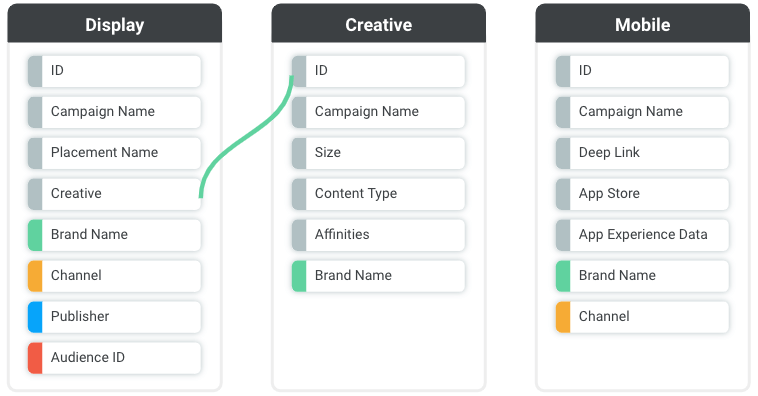758x396 pixels.
Task: Click the green swatch on Display Brand Name
Action: [x=35, y=235]
